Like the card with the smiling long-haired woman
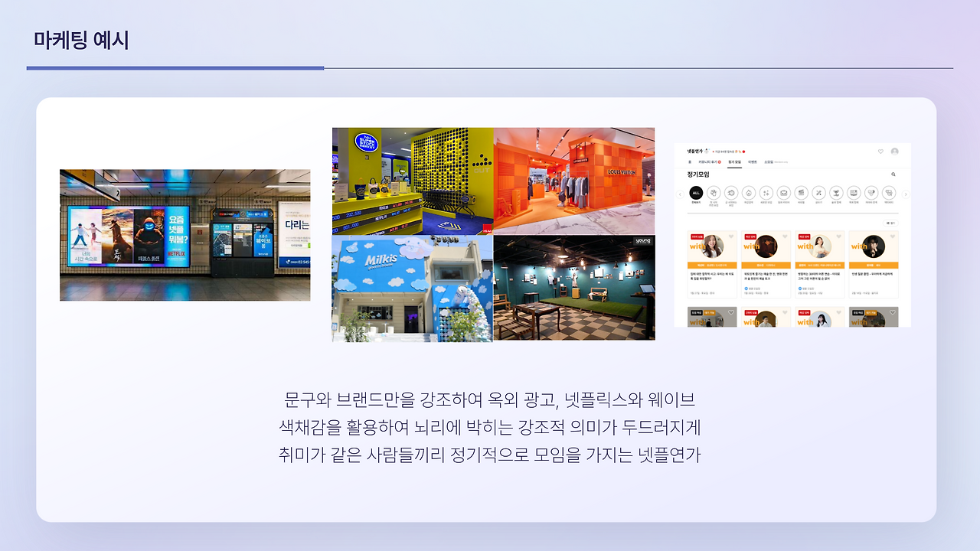 pyautogui.click(x=731, y=236)
